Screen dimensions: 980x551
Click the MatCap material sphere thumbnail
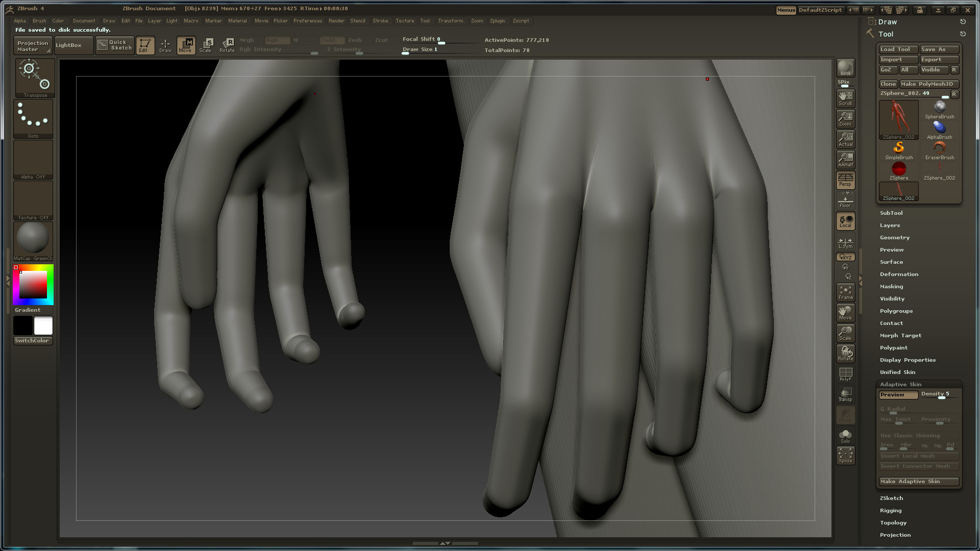point(33,238)
